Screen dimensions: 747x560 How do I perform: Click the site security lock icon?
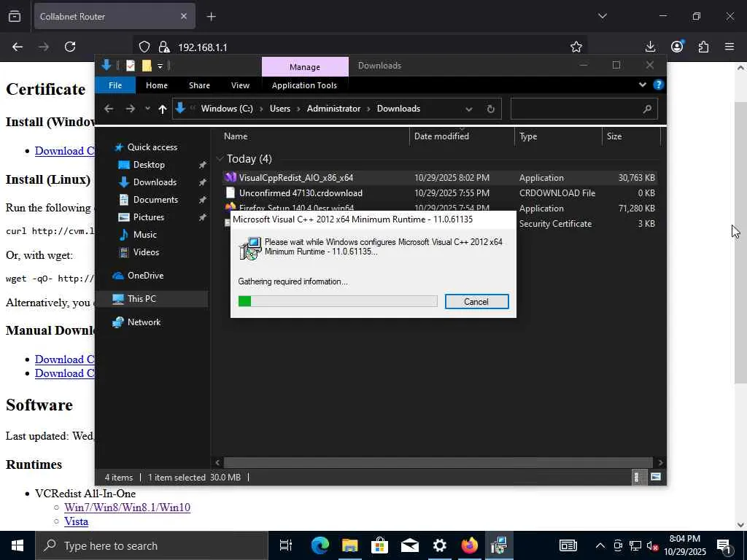tap(164, 47)
